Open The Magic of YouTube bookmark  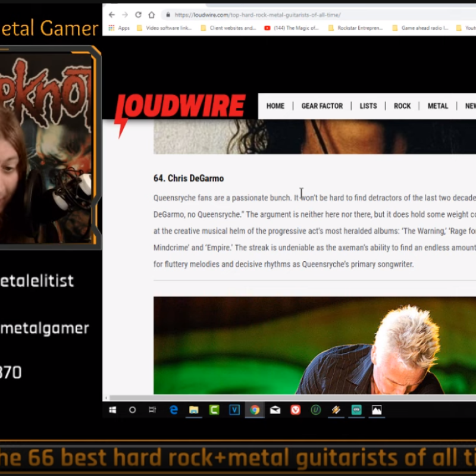pyautogui.click(x=292, y=28)
